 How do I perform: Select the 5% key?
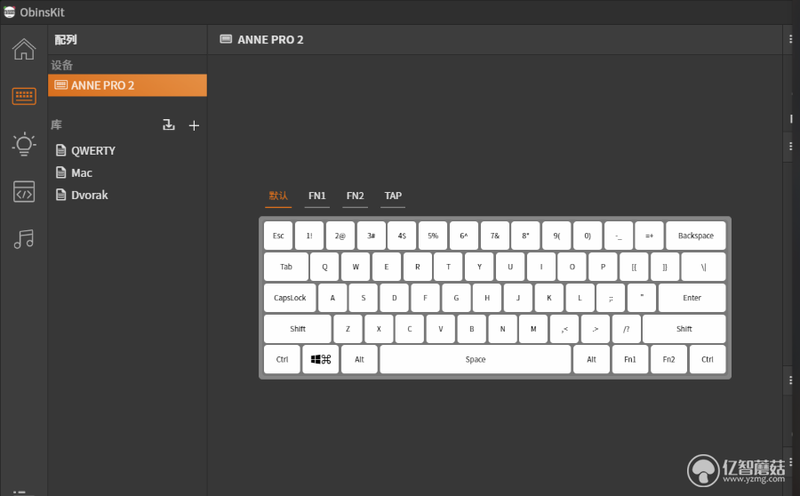(x=433, y=236)
